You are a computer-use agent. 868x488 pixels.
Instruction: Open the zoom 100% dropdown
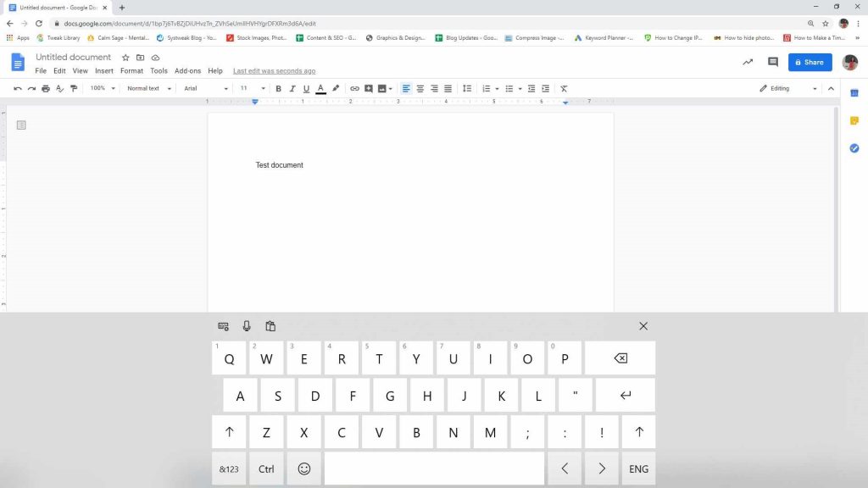(x=103, y=88)
